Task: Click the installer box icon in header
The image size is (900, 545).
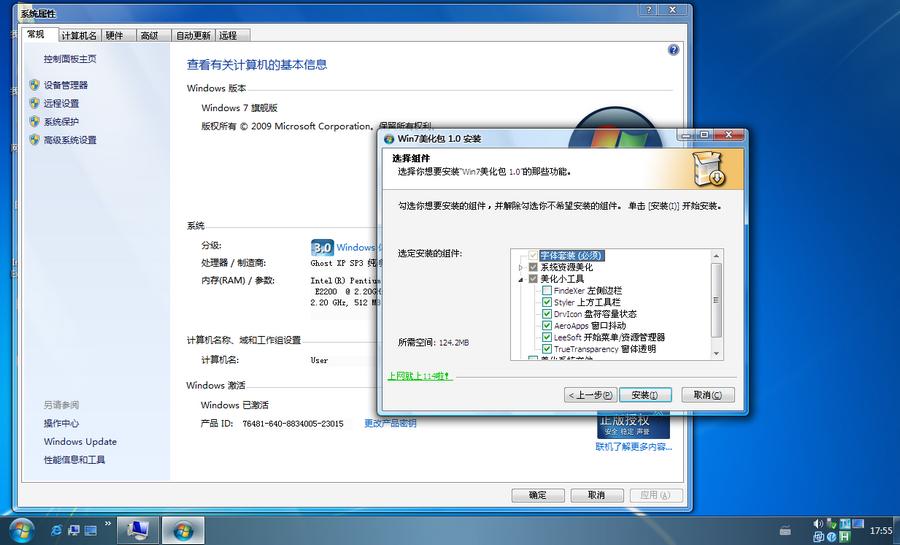Action: pos(709,169)
